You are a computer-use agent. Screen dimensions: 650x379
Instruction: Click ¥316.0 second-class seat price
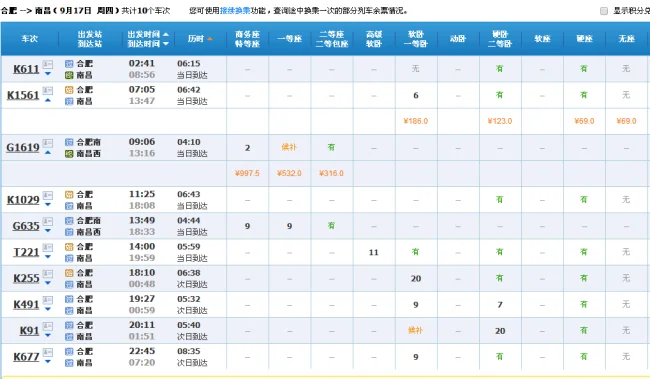[331, 173]
